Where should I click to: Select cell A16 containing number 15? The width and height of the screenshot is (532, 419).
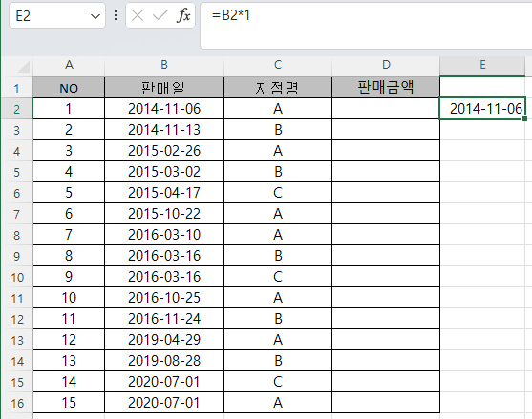[69, 403]
